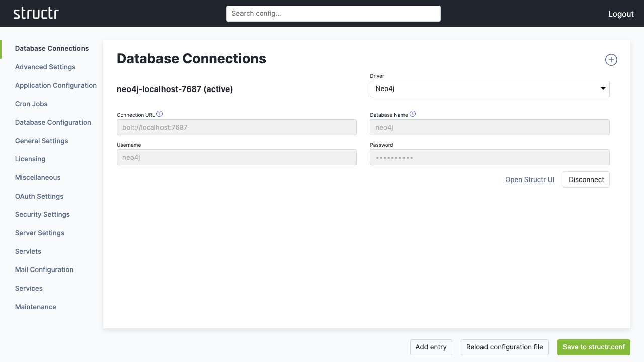Switch to the Services section
Viewport: 644px width, 362px height.
click(x=29, y=288)
